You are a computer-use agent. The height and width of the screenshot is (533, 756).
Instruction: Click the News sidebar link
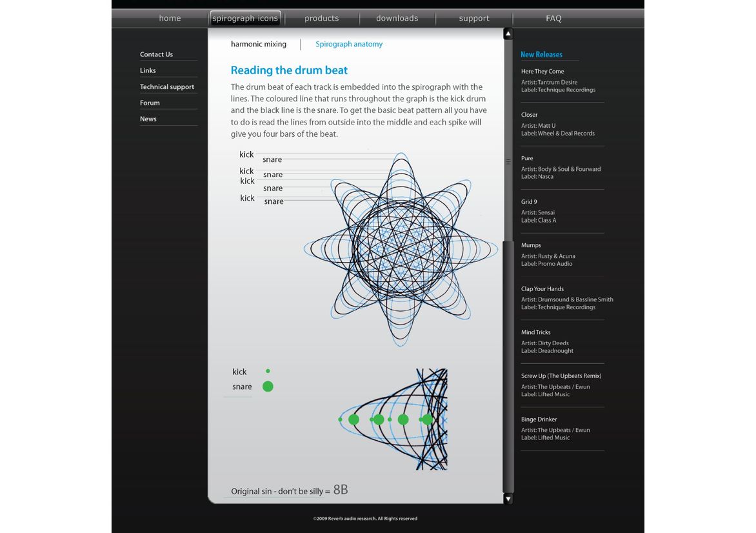[148, 119]
